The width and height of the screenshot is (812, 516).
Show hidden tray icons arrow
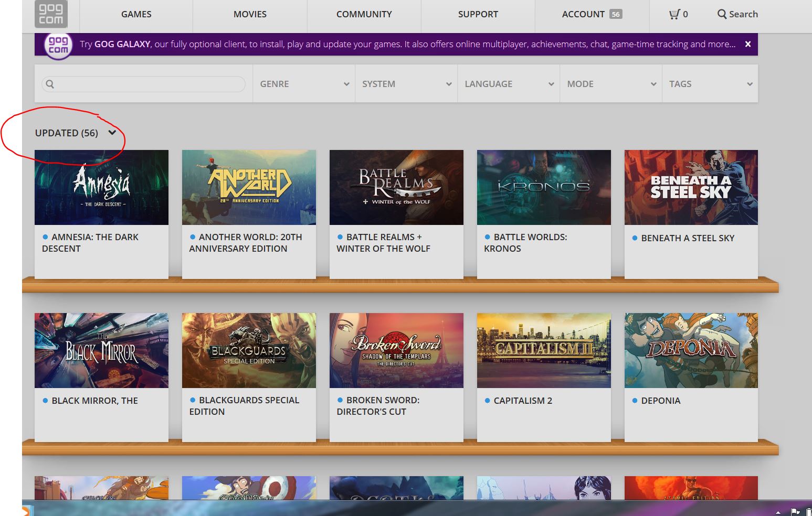coord(778,512)
